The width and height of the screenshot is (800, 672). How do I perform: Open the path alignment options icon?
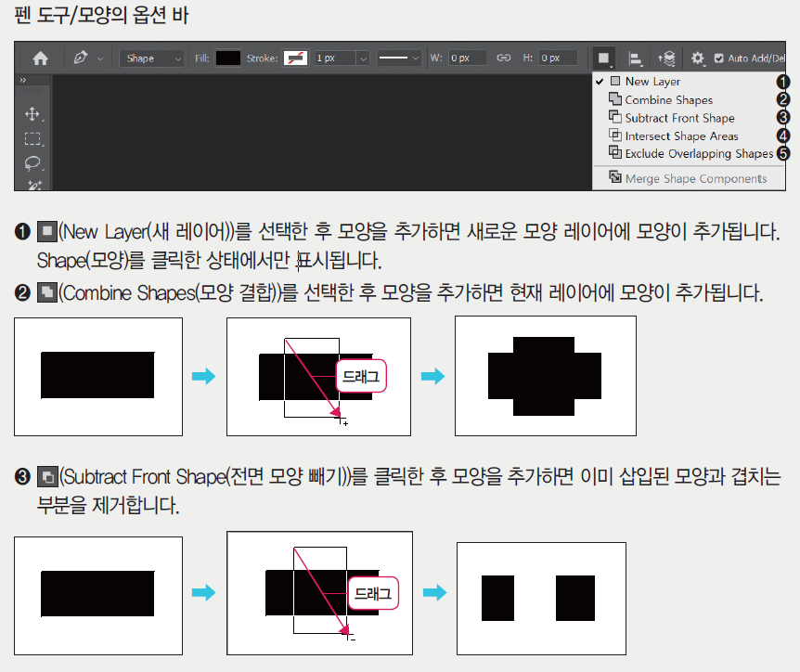point(636,58)
